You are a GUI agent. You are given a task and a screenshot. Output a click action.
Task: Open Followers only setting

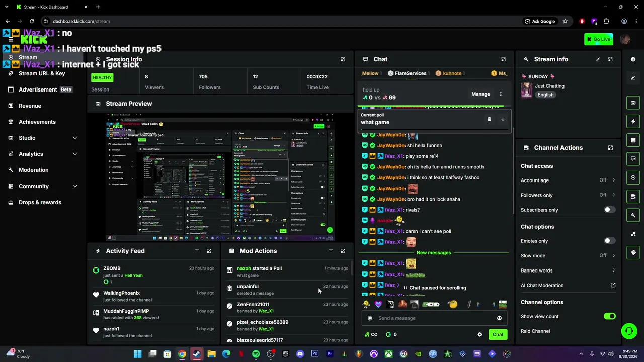coord(568,195)
